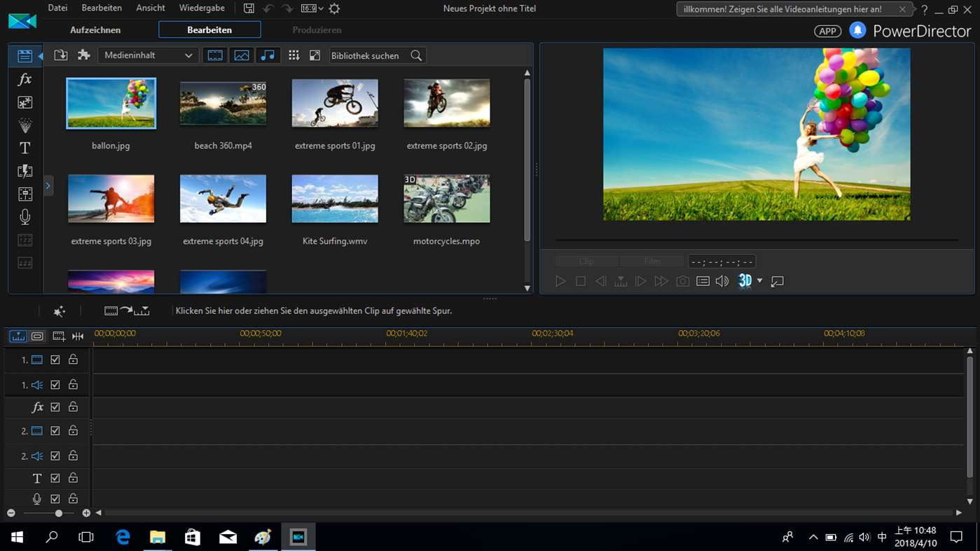Open the 16:9 aspect ratio dropdown

(x=312, y=8)
